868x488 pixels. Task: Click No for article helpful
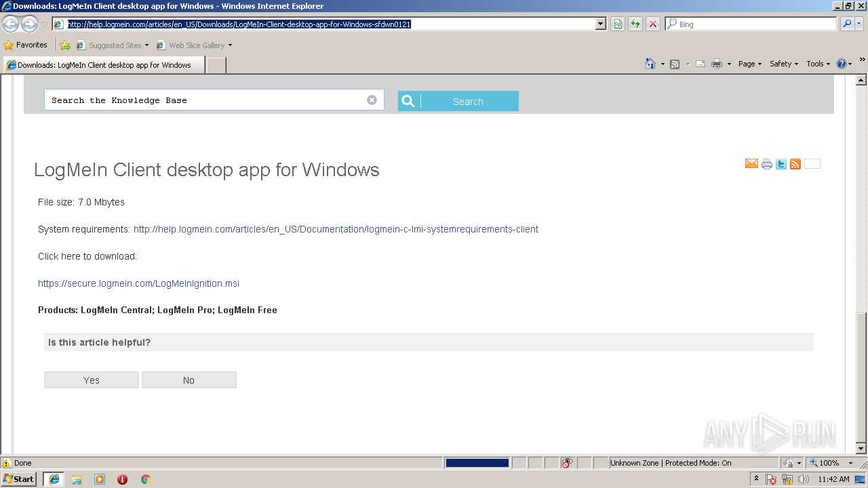pos(189,380)
